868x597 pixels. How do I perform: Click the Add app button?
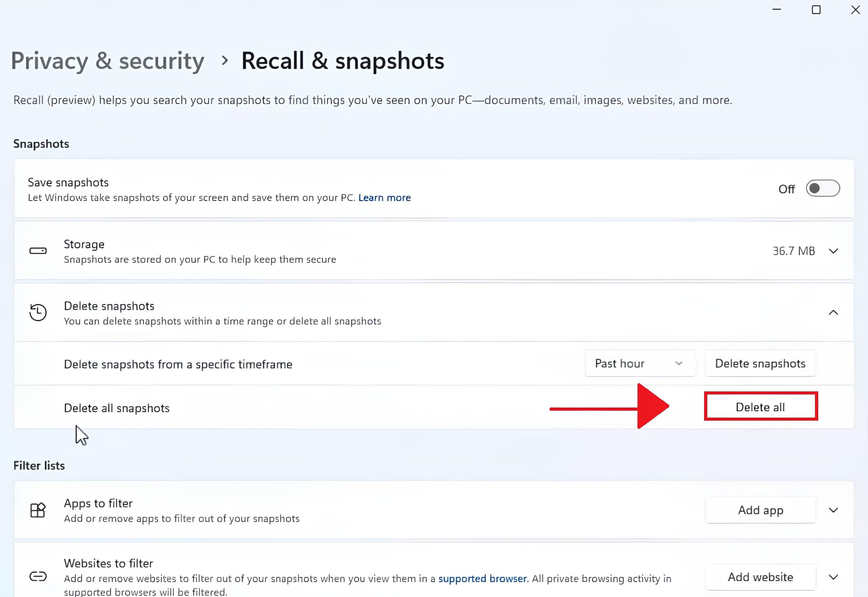760,510
